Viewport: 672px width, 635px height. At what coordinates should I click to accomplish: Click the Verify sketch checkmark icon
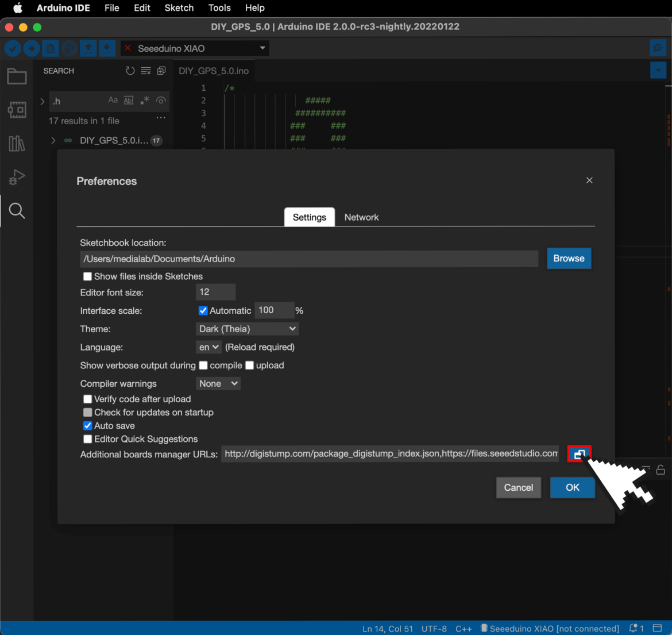point(13,49)
